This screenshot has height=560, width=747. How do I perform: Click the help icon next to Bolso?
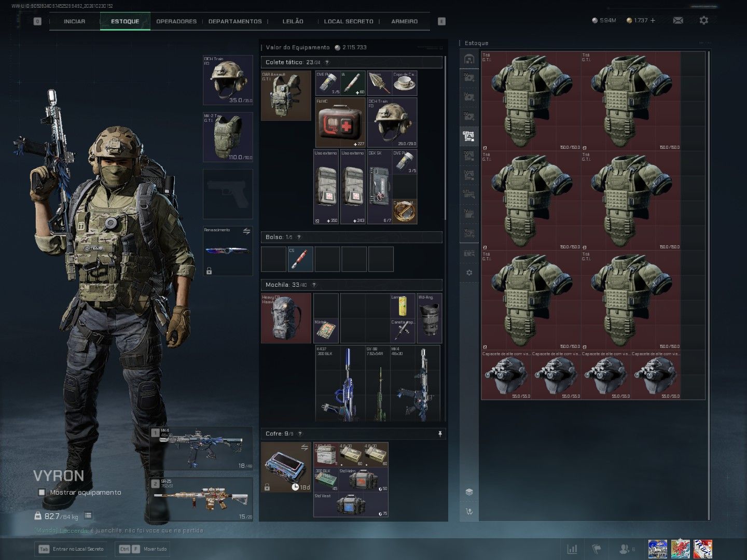(299, 237)
